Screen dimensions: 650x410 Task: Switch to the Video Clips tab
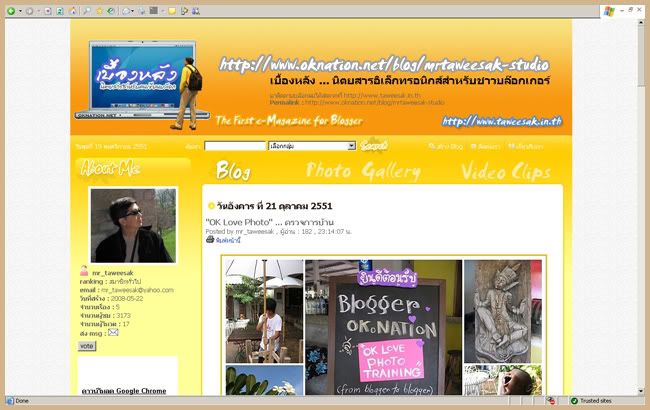click(506, 171)
